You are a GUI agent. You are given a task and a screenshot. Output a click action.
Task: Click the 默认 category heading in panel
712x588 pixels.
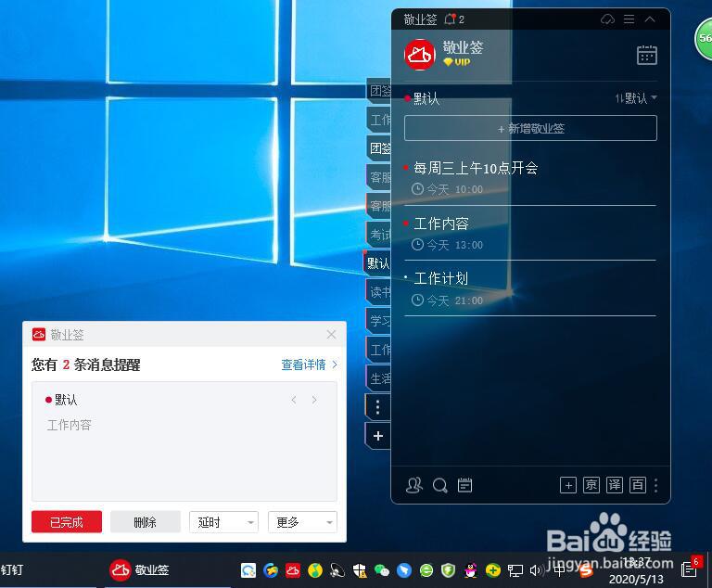pos(426,98)
